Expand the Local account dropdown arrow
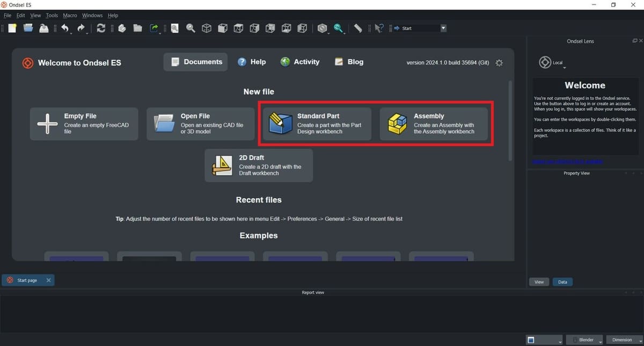Image resolution: width=644 pixels, height=346 pixels. [565, 68]
